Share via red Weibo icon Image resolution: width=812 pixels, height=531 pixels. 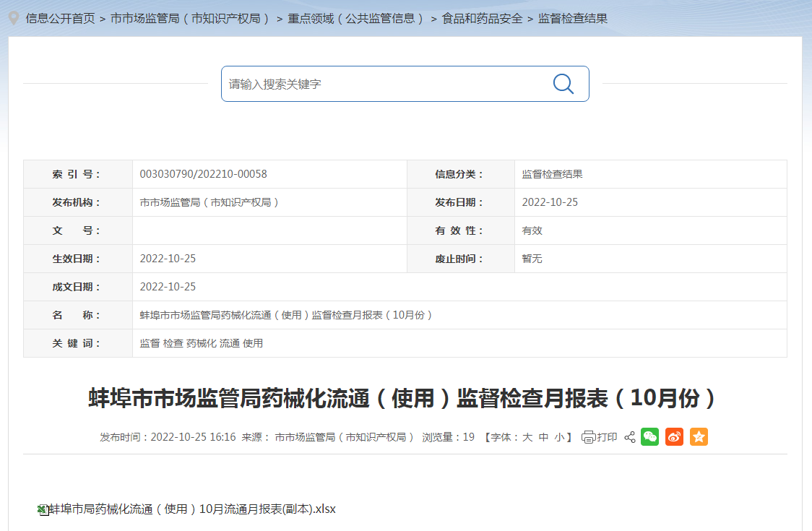pyautogui.click(x=674, y=436)
